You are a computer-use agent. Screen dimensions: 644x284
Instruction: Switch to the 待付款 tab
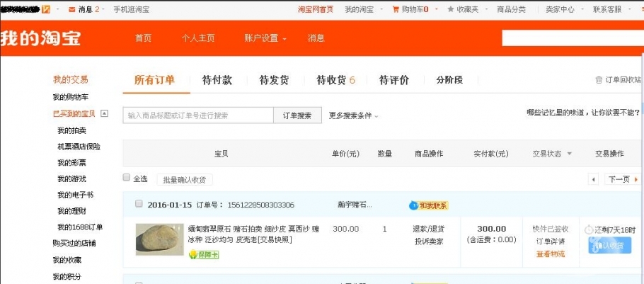(217, 80)
